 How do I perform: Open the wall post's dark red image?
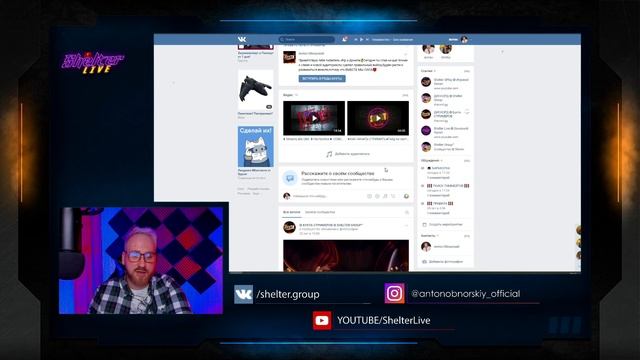click(346, 256)
